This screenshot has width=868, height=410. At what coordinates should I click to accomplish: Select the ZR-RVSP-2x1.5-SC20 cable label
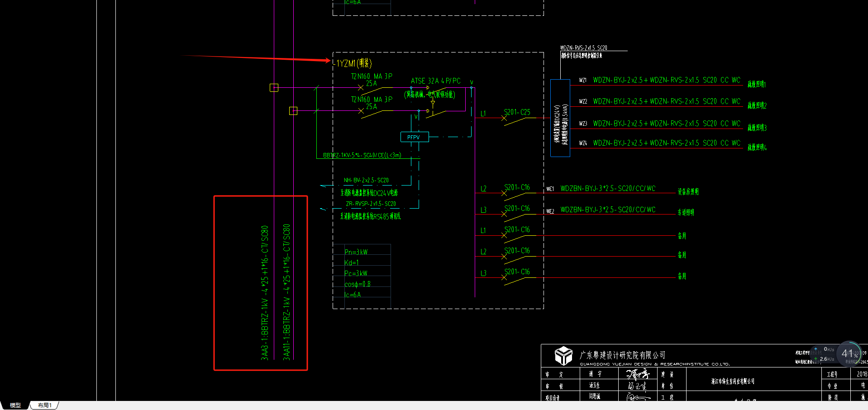[x=371, y=204]
